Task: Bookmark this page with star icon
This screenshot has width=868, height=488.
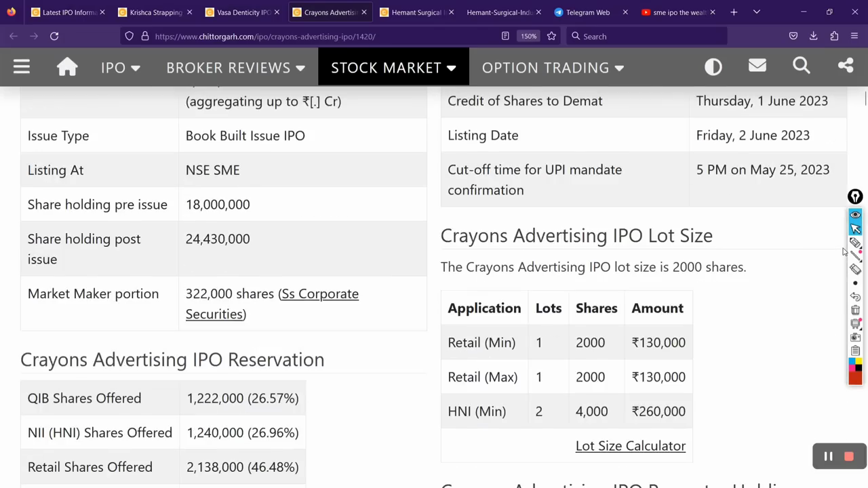Action: (x=551, y=36)
